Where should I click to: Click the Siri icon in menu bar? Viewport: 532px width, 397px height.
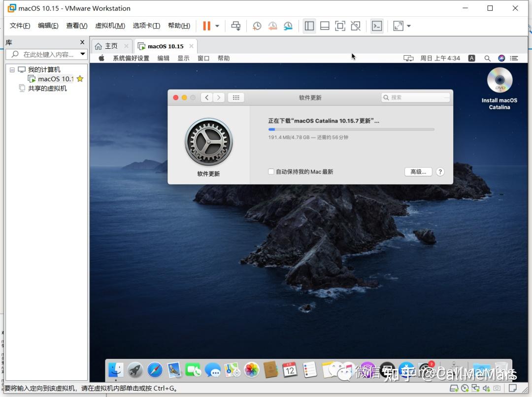[501, 58]
